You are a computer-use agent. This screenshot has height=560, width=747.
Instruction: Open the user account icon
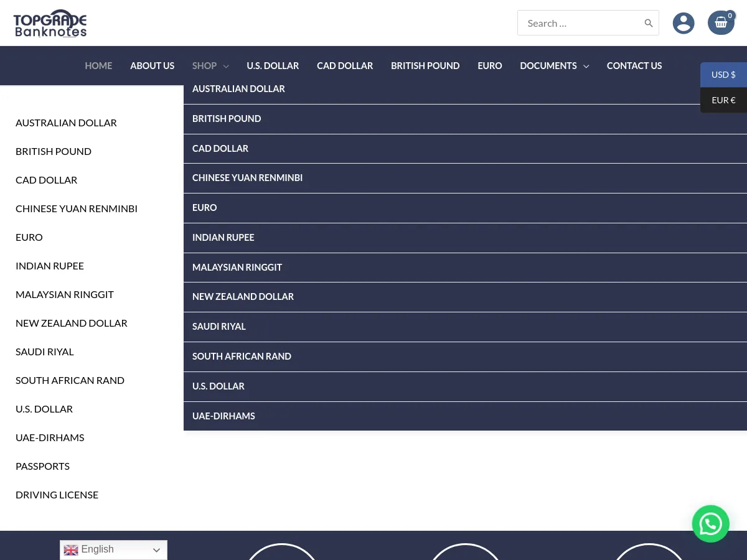point(684,23)
